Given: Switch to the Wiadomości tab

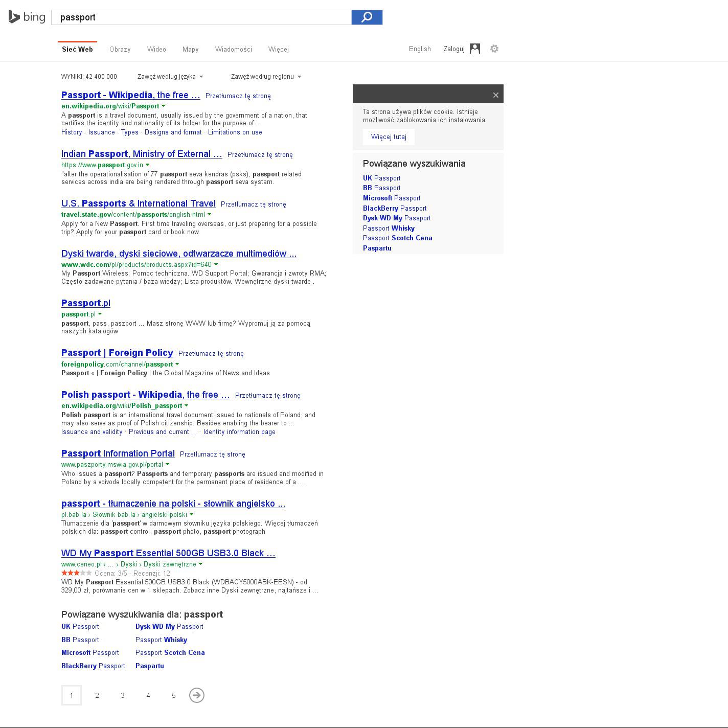Looking at the screenshot, I should (x=233, y=49).
